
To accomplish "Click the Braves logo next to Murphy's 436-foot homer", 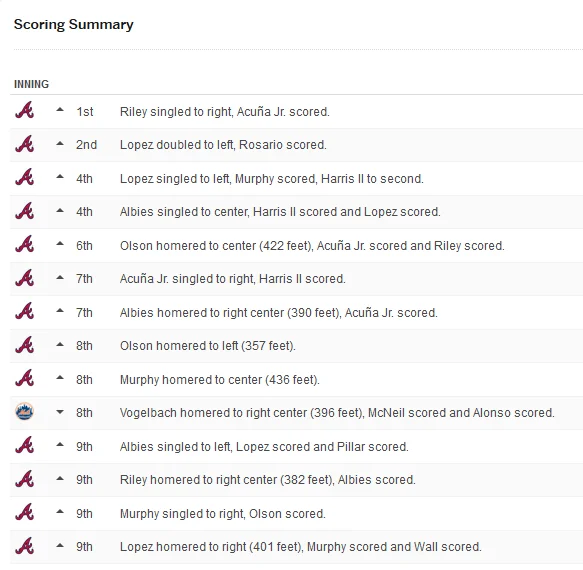I will tap(25, 379).
